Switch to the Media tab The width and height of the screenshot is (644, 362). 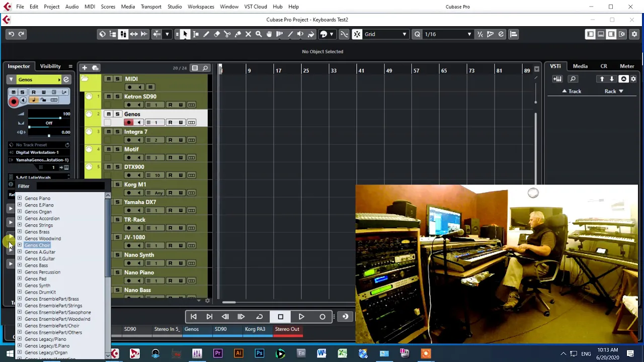580,66
